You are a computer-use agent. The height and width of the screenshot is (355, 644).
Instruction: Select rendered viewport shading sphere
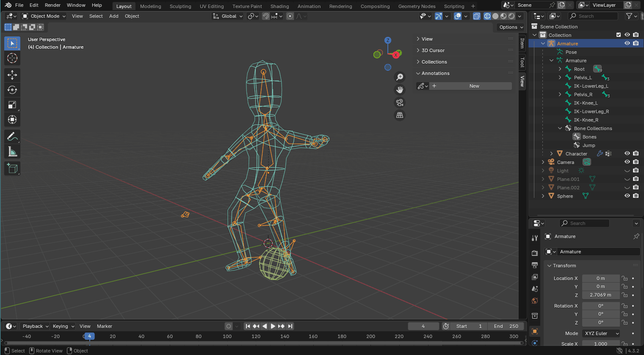(x=511, y=16)
